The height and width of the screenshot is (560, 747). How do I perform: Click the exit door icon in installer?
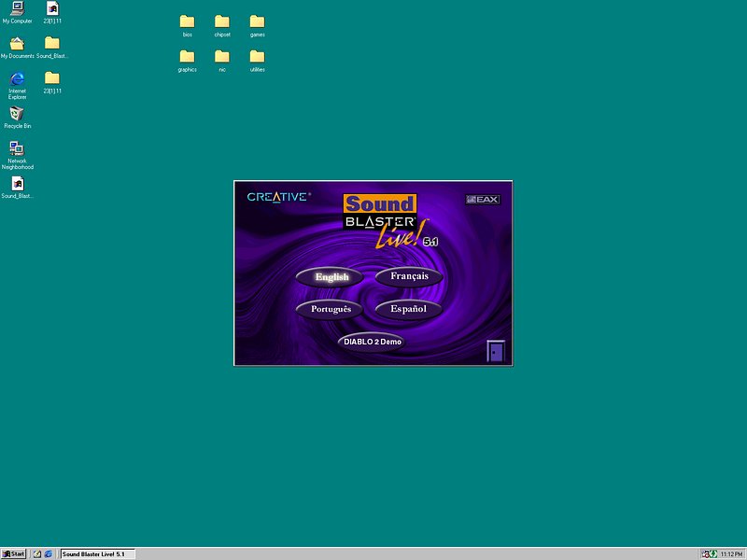[x=497, y=351]
